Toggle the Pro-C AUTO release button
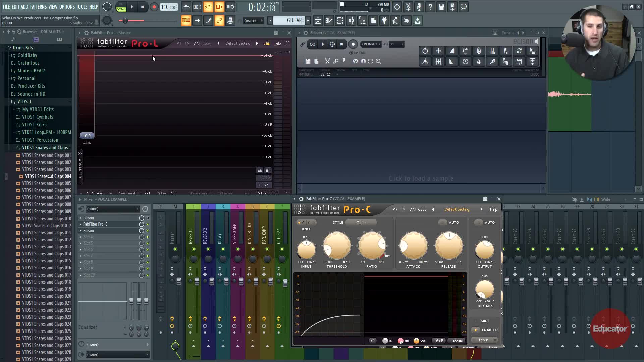644x362 pixels. 443,222
